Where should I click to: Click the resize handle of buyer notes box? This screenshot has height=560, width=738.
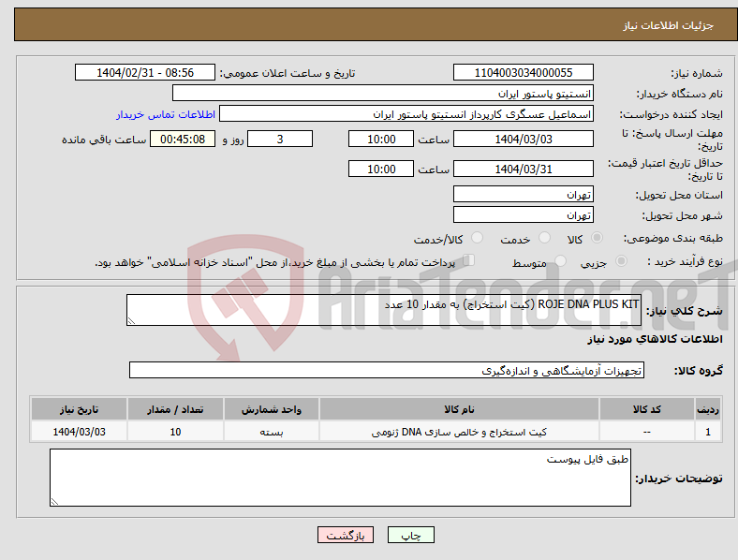coord(54,502)
